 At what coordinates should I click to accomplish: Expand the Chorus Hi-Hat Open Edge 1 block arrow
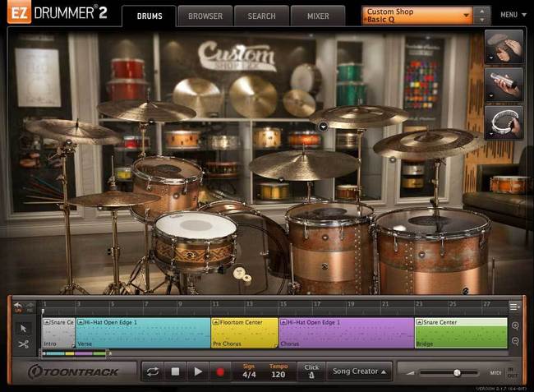point(283,322)
